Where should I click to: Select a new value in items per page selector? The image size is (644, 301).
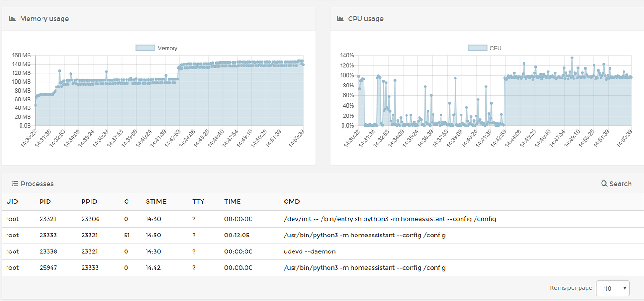point(613,288)
